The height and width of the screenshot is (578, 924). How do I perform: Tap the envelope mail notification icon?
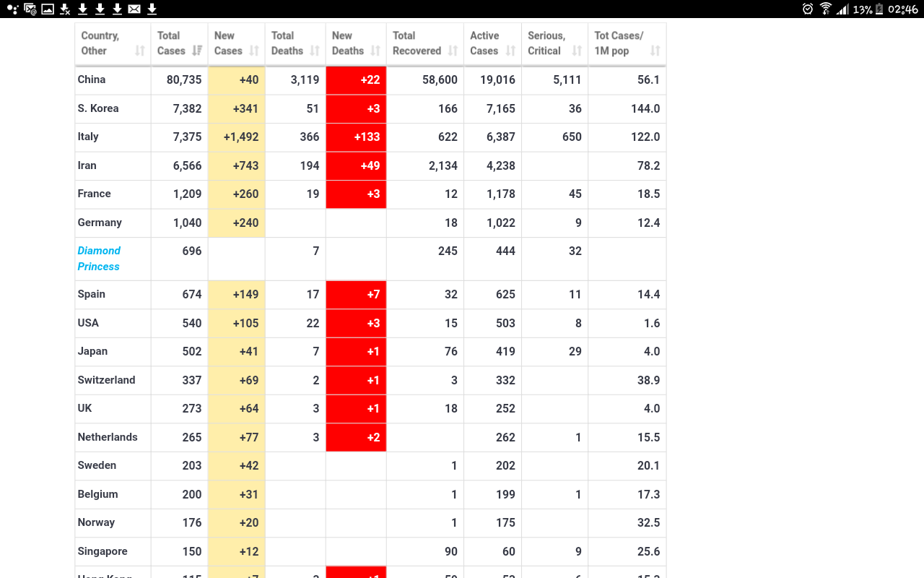134,9
